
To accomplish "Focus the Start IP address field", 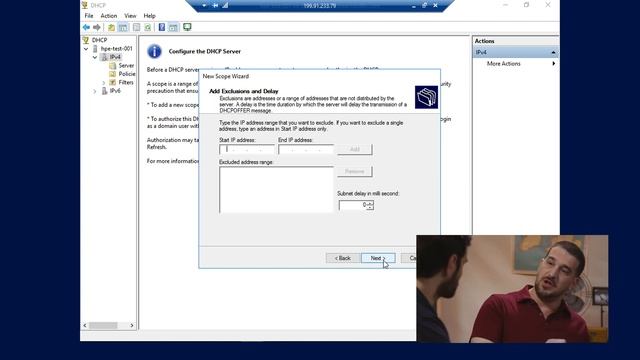I will [247, 149].
